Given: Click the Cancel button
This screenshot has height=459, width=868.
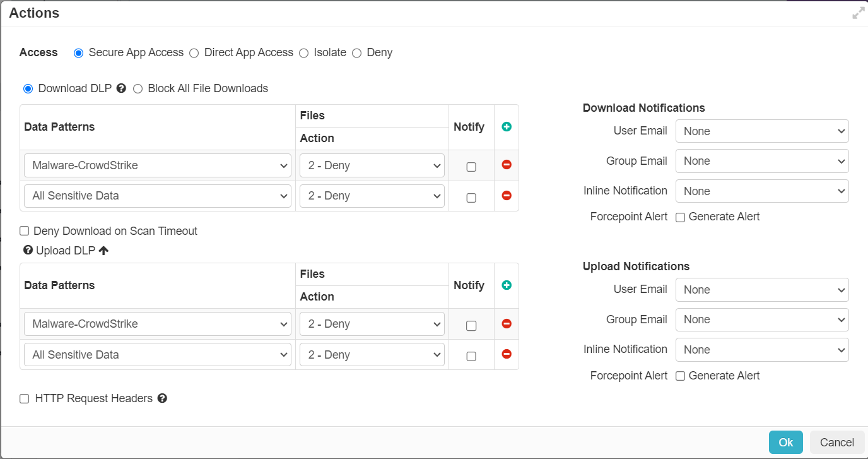Looking at the screenshot, I should (x=836, y=443).
